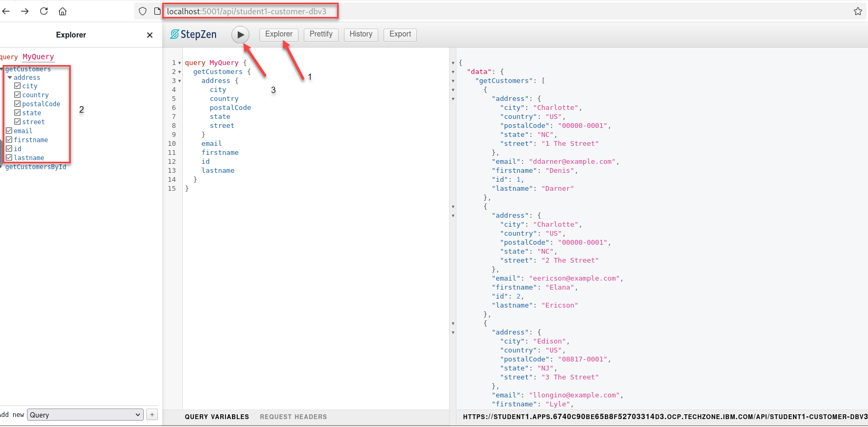The image size is (868, 427).
Task: Switch to Request Headers tab
Action: pos(293,417)
